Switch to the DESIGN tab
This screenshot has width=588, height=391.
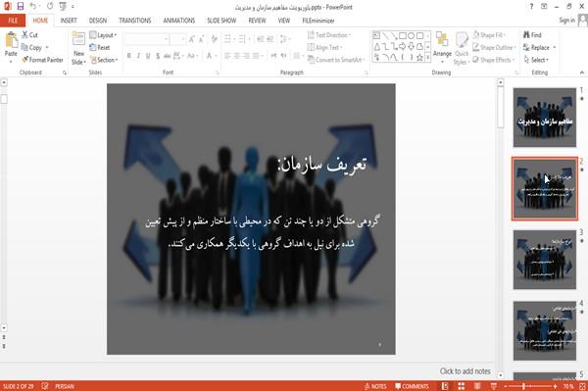[98, 21]
